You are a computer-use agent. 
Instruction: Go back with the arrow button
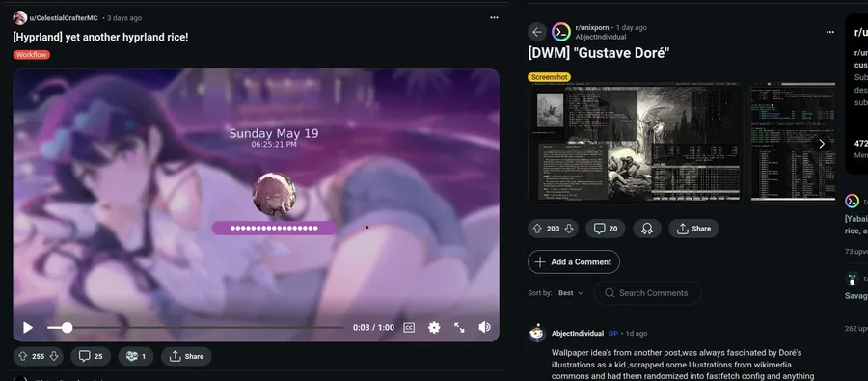click(x=537, y=32)
